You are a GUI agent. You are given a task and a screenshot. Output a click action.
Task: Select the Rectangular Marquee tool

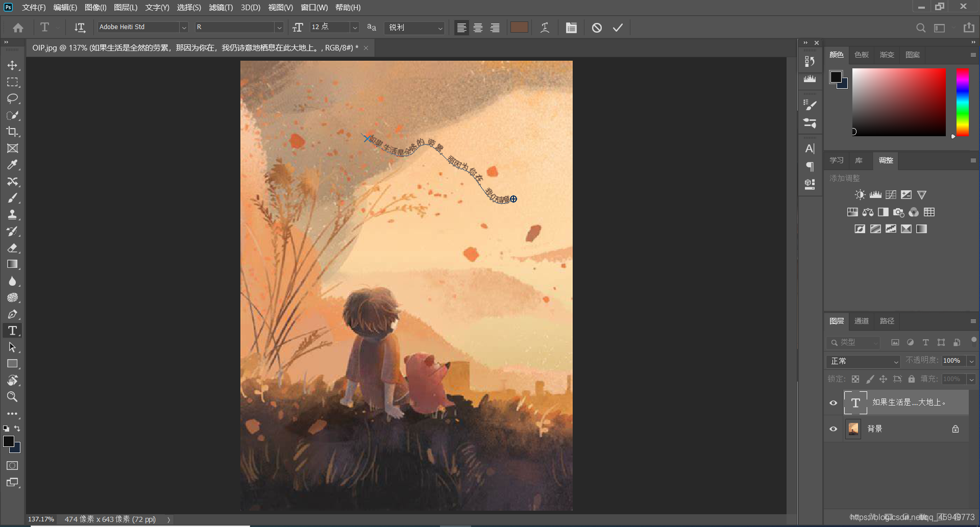12,82
